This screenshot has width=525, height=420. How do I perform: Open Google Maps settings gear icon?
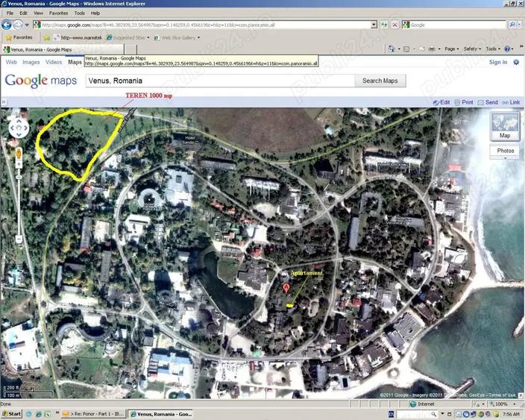coord(516,63)
